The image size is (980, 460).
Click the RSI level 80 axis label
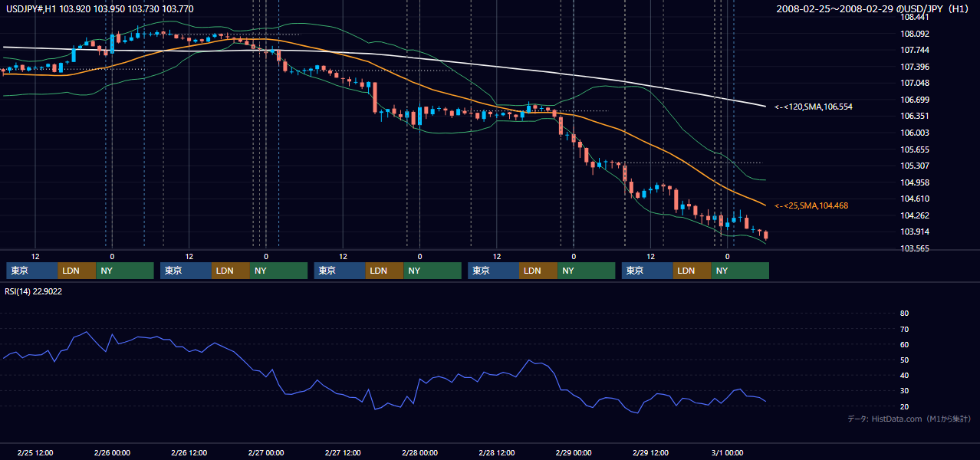coord(904,314)
